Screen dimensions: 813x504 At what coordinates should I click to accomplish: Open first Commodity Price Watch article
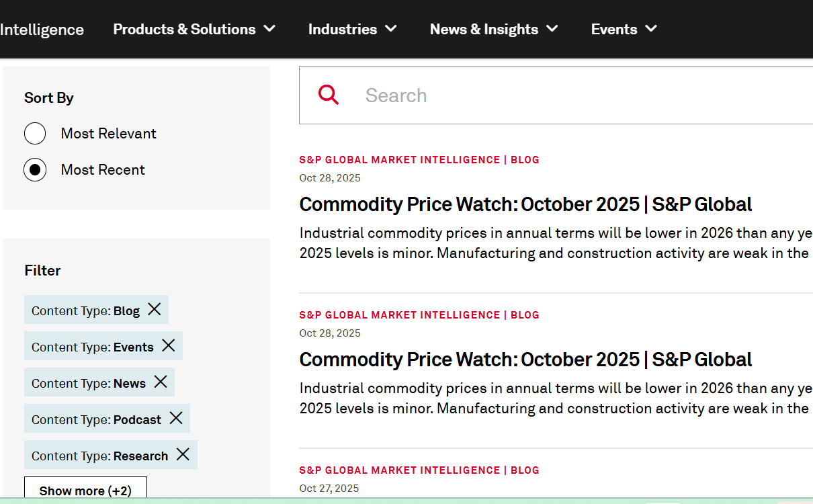tap(525, 204)
